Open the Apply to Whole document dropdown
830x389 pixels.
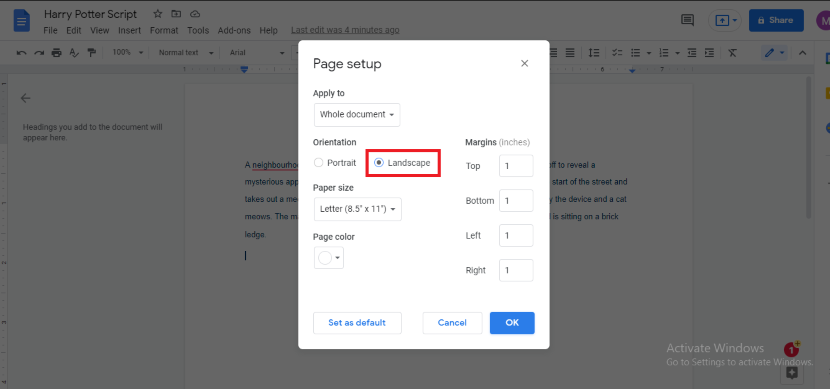pyautogui.click(x=357, y=115)
